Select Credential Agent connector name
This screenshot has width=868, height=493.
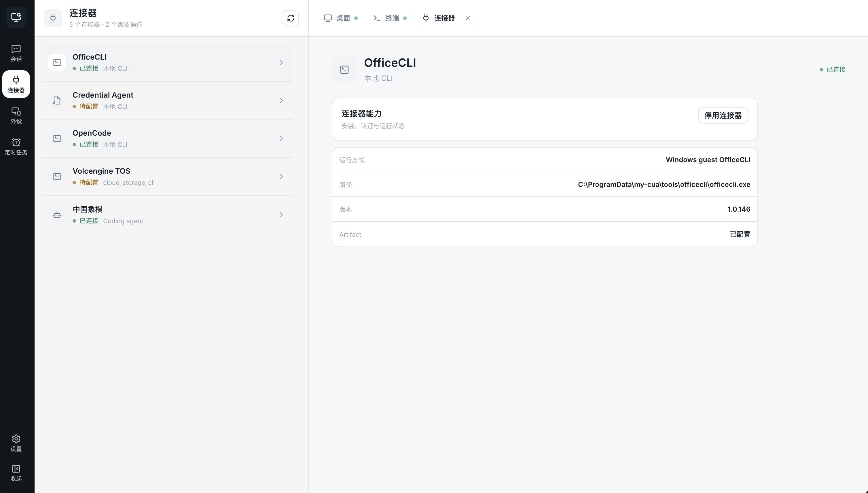click(103, 95)
